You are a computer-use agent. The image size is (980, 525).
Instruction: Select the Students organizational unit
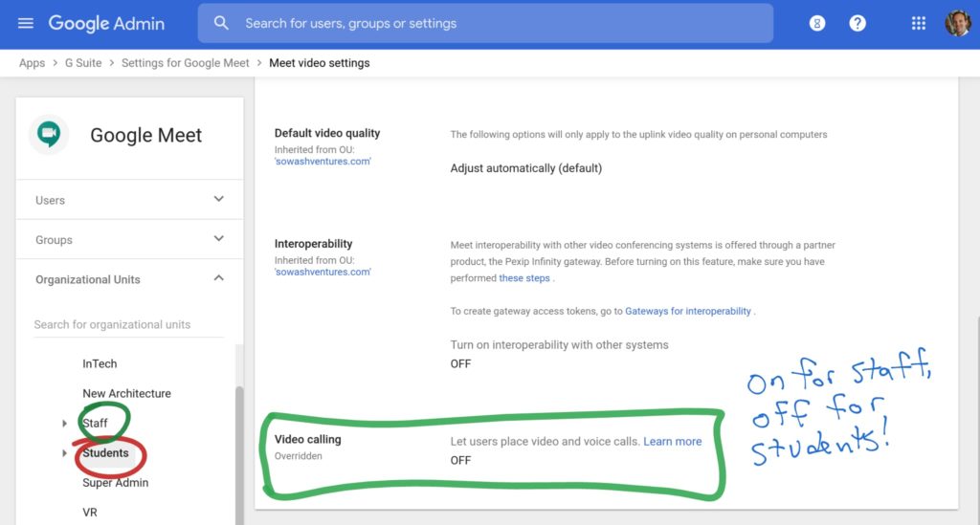pos(105,452)
